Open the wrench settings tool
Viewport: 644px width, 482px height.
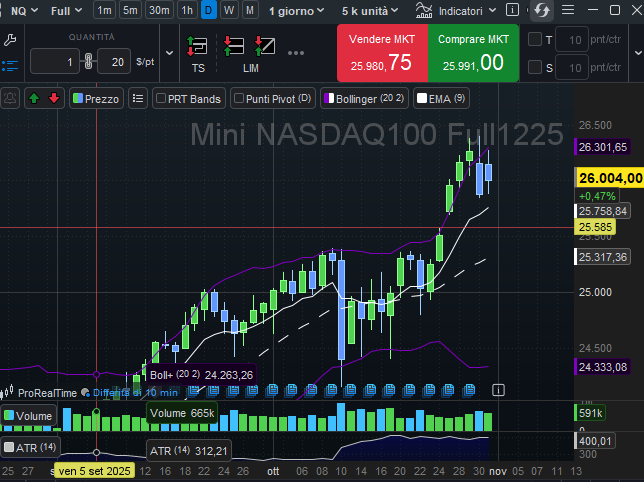point(10,40)
